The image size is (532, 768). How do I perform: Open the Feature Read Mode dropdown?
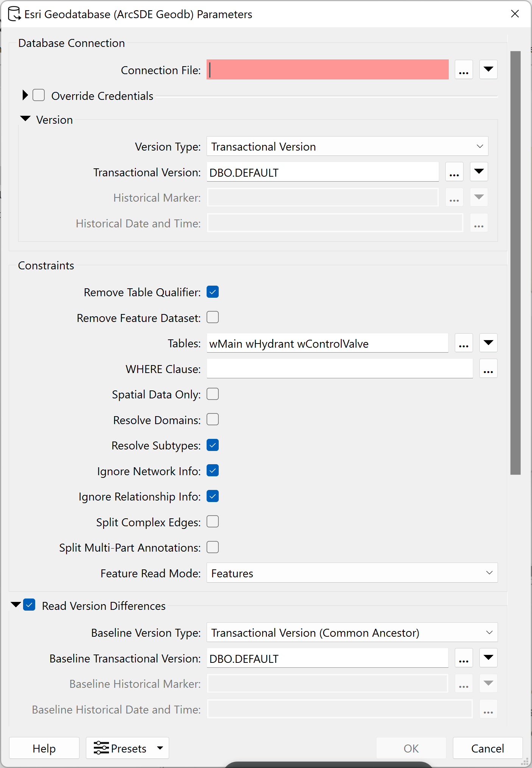coord(352,573)
